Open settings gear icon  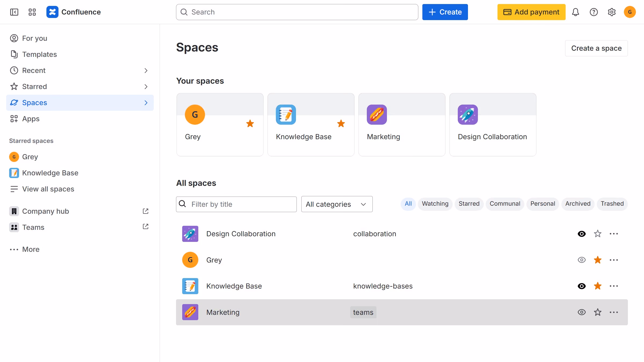pos(612,12)
